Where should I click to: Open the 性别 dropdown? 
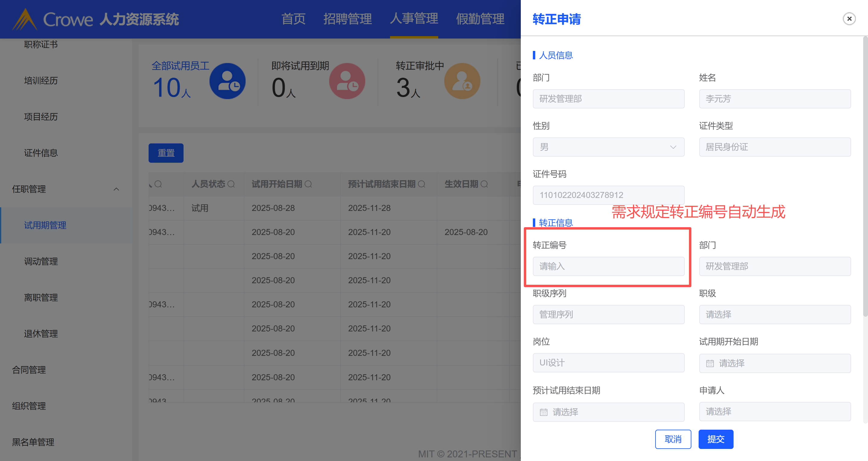coord(608,147)
